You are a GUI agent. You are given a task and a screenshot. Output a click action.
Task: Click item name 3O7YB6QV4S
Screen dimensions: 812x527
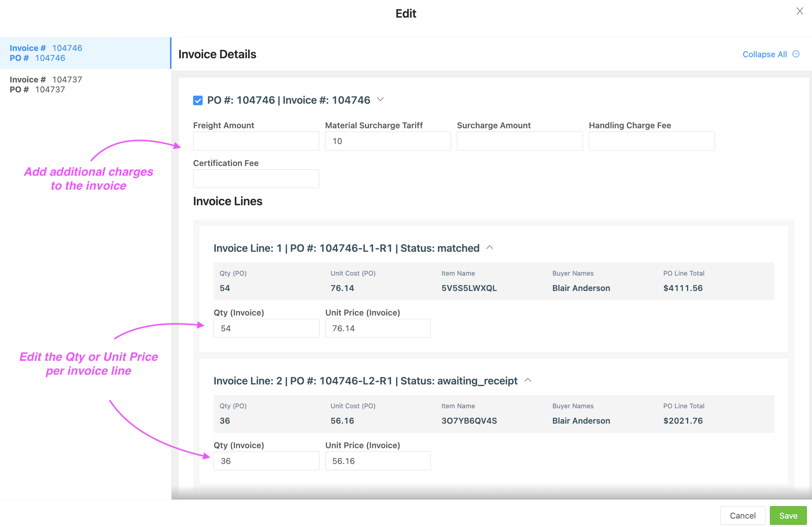coord(469,421)
